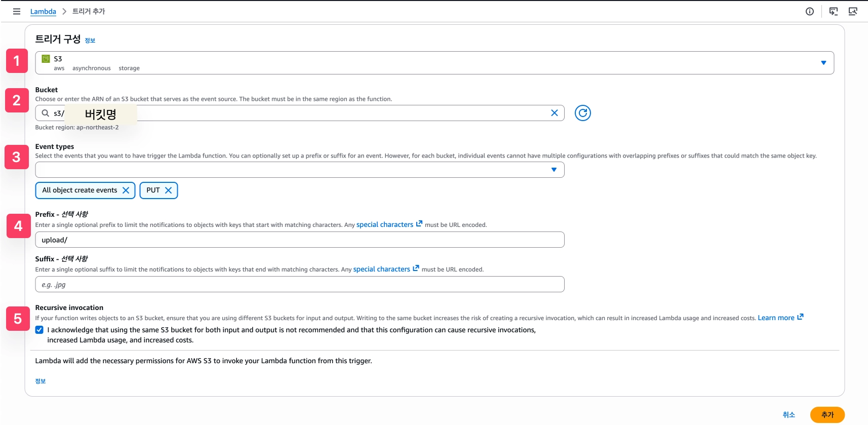Screen dimensions: 868x425
Task: Click the 추가 add button
Action: tap(827, 415)
